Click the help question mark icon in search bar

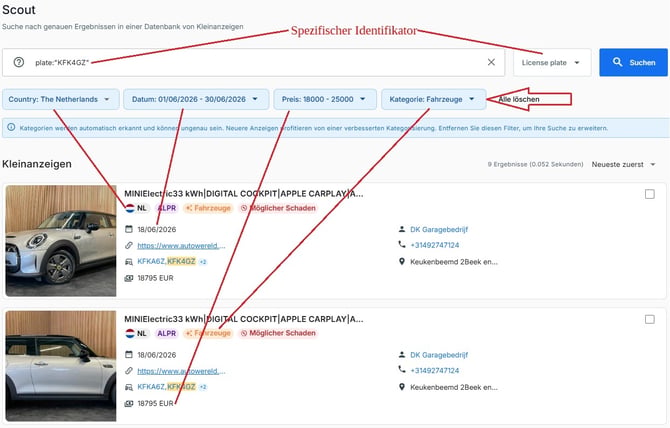click(x=18, y=62)
